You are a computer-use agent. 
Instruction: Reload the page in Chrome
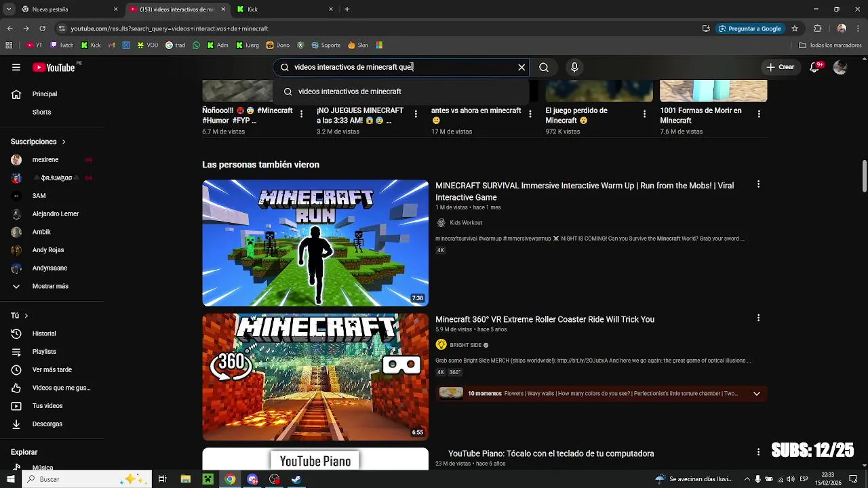tap(43, 28)
